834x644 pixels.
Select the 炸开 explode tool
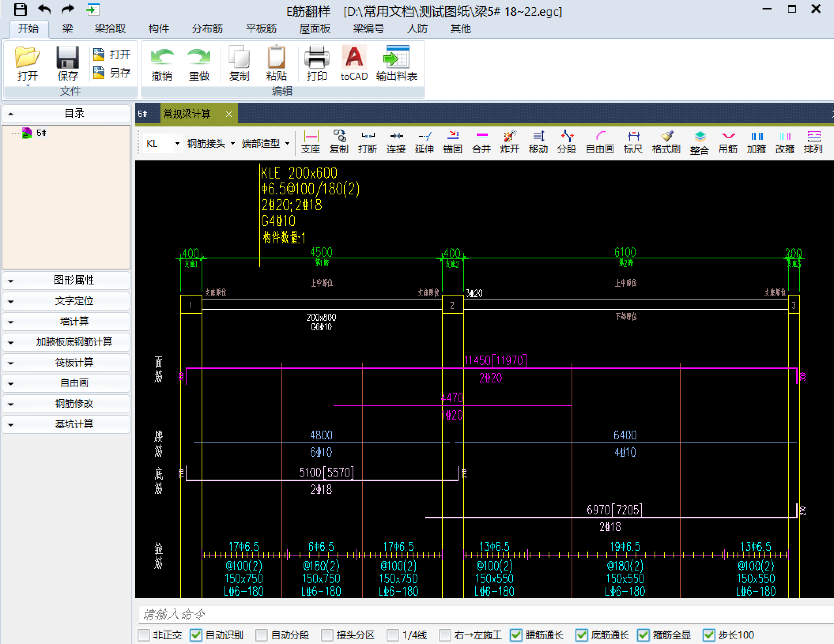point(509,142)
